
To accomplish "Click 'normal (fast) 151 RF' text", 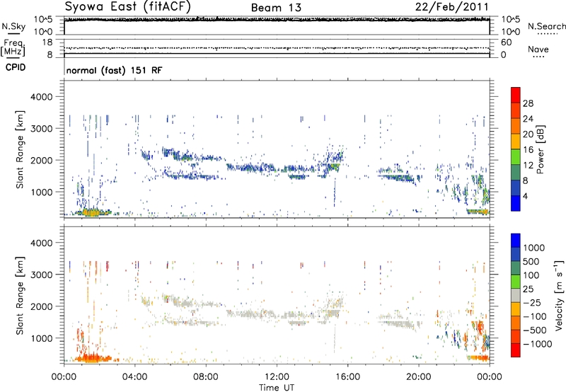I will (114, 70).
